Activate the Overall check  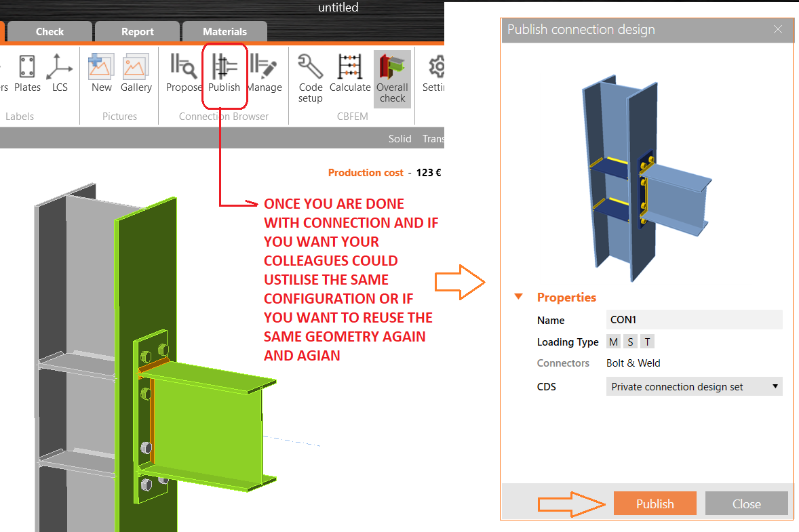pyautogui.click(x=392, y=76)
